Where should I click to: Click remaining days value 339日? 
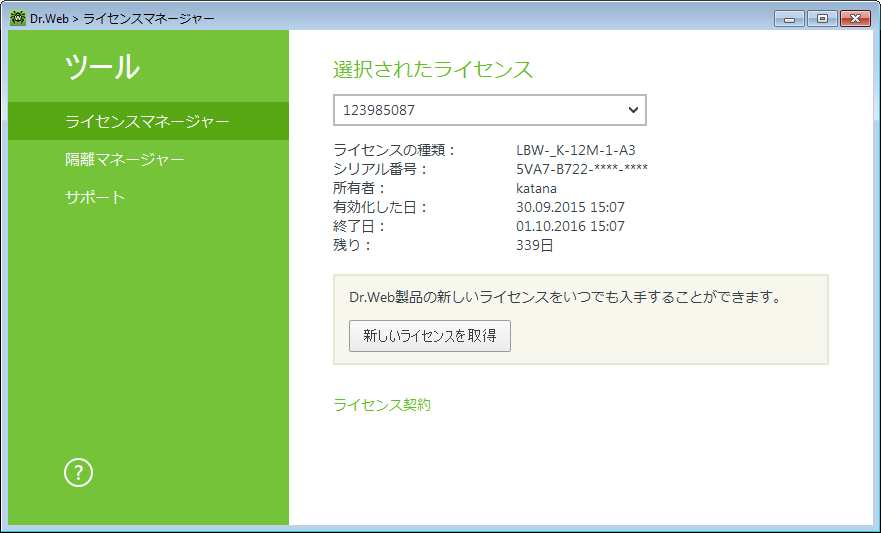[535, 245]
